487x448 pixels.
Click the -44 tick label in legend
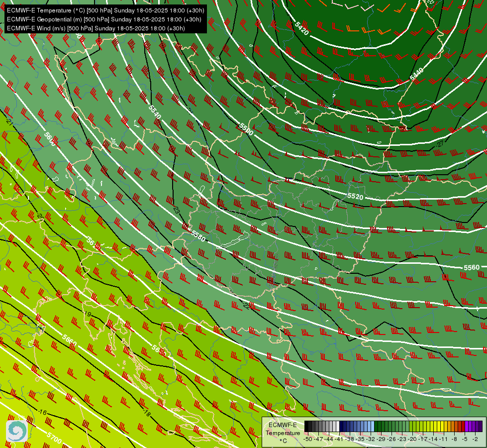329,439
